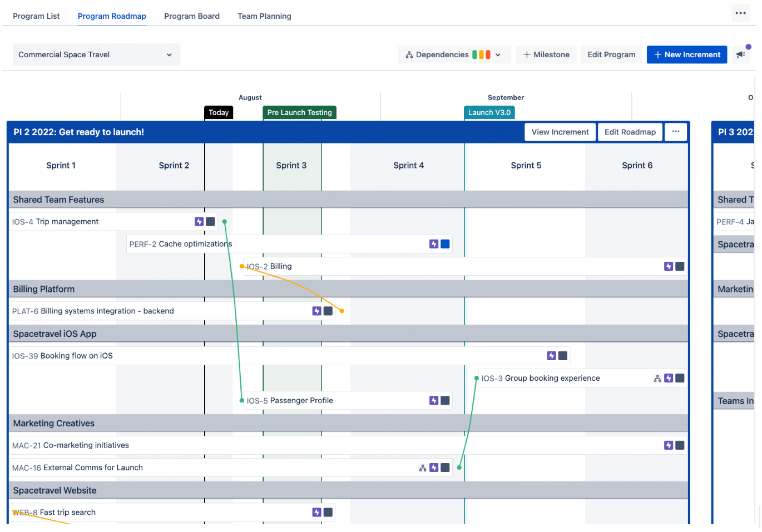Viewport: 762px width, 532px height.
Task: Open the dependencies hierarchy icon on IOS-3
Action: pos(657,378)
